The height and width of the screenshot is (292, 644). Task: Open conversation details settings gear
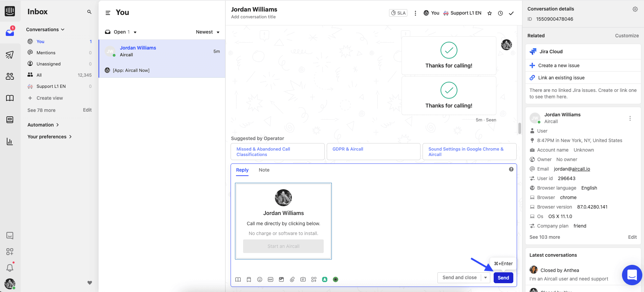pyautogui.click(x=635, y=9)
